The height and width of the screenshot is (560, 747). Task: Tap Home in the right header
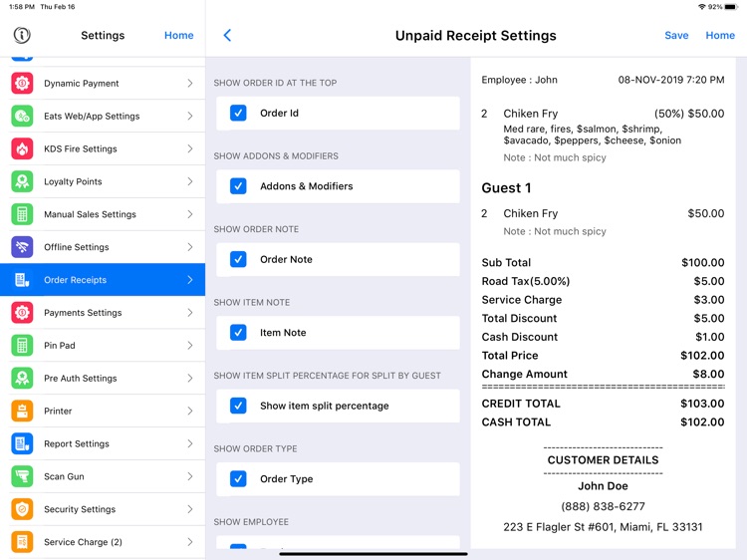720,35
